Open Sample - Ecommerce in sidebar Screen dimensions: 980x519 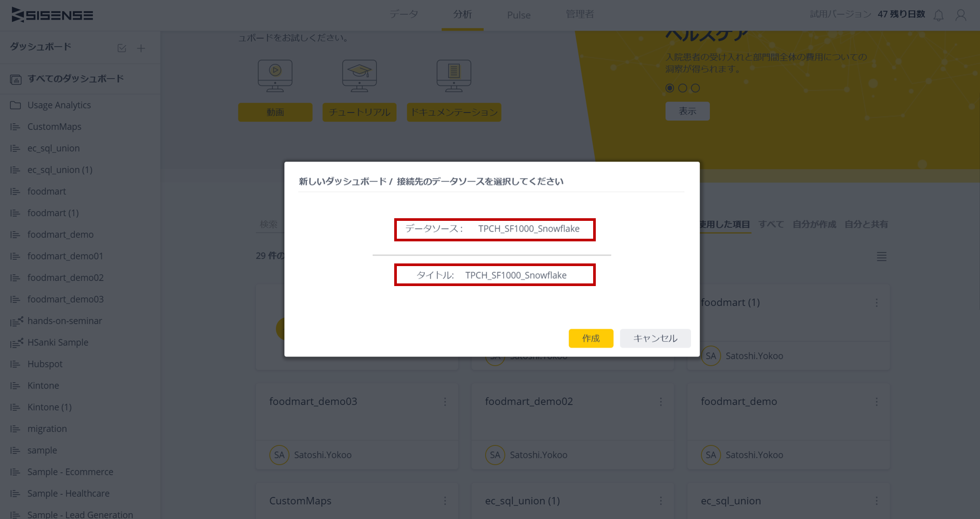71,472
